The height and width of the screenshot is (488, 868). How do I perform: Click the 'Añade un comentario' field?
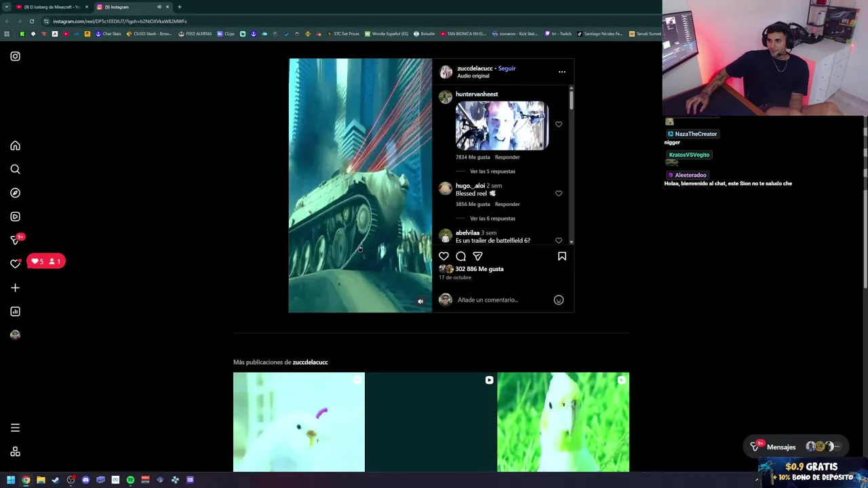coord(502,300)
